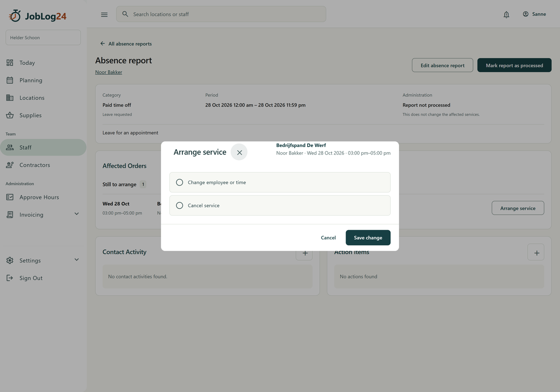Click the Sign Out icon
This screenshot has width=560, height=392.
click(10, 278)
